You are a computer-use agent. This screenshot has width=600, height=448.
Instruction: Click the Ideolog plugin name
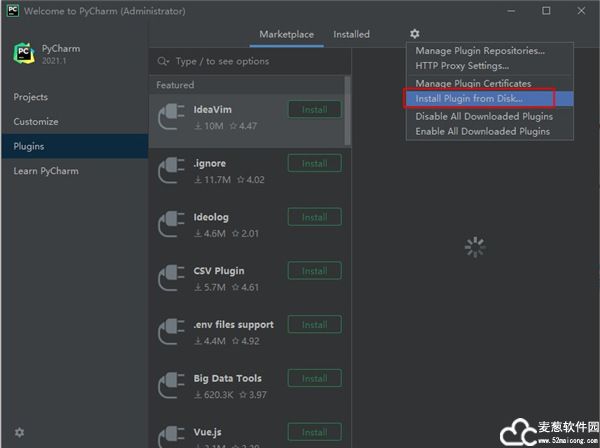(x=211, y=217)
